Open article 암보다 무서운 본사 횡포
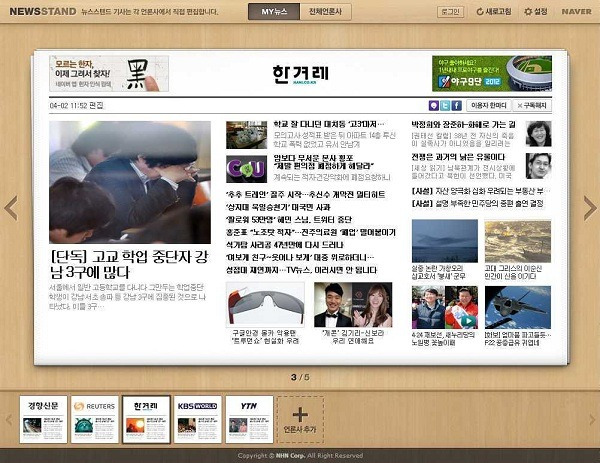 [x=324, y=162]
